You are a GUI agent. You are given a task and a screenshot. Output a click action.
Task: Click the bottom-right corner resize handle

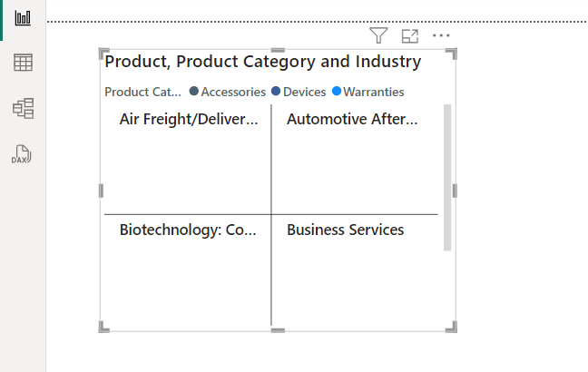(x=452, y=328)
